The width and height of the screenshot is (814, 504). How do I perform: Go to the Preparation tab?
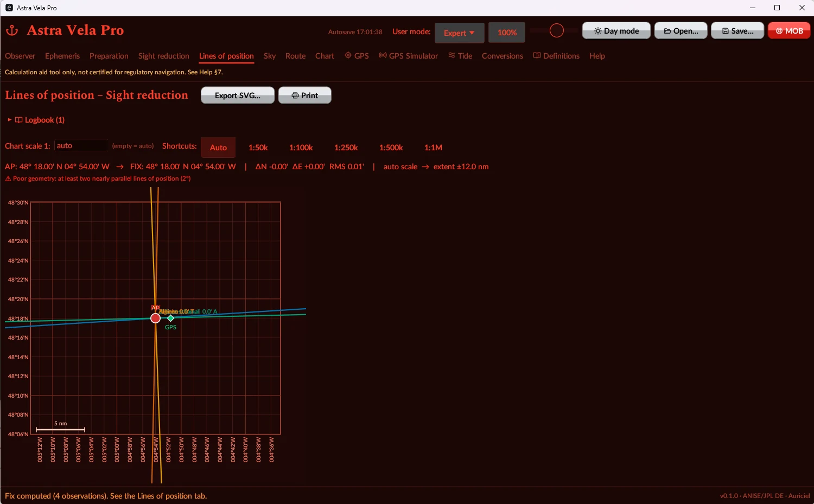tap(109, 56)
